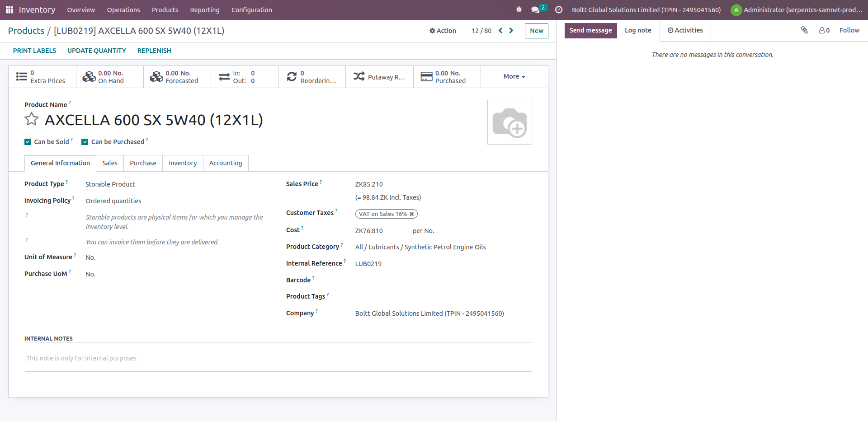This screenshot has width=868, height=421.
Task: Expand the More stat buttons dropdown
Action: click(514, 77)
